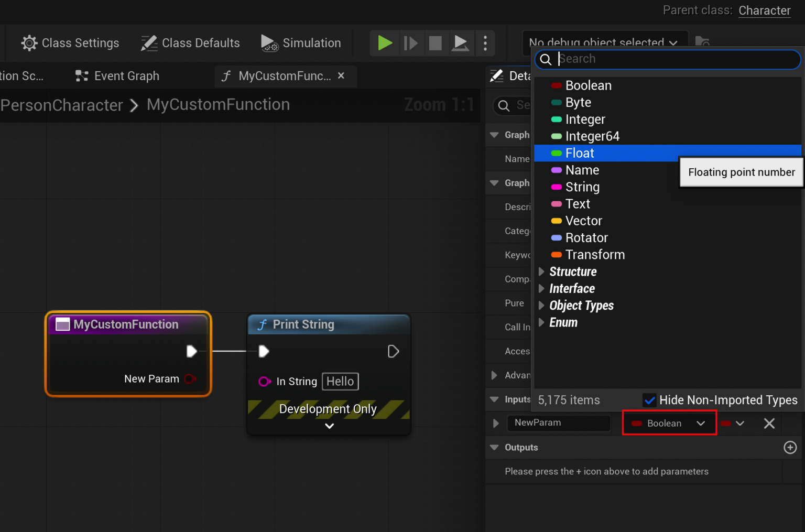Switch to the Event Graph tab

pos(126,76)
